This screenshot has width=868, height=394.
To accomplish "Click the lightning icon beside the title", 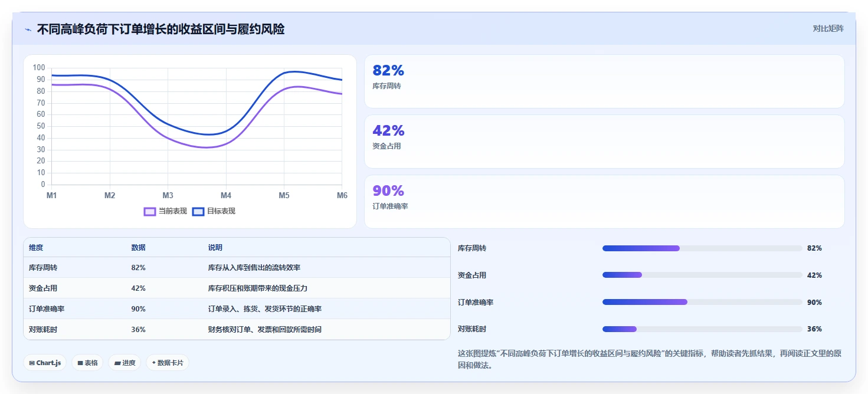I will click(28, 29).
